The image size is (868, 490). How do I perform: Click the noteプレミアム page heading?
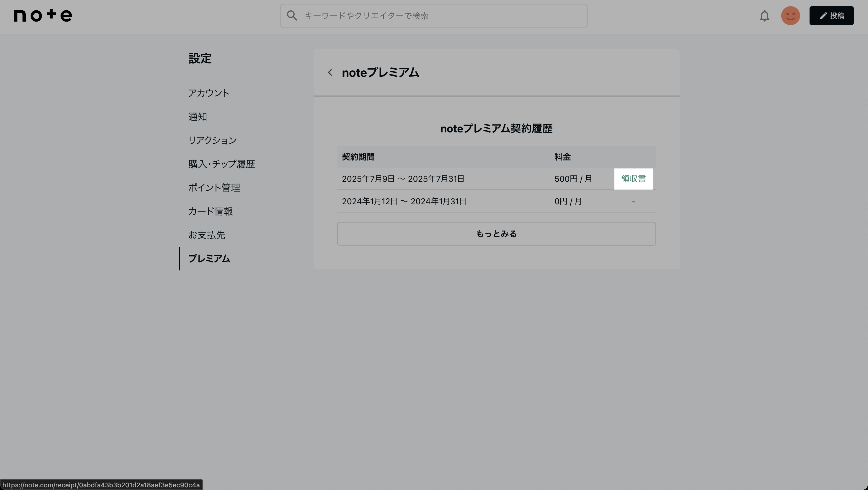pyautogui.click(x=380, y=72)
